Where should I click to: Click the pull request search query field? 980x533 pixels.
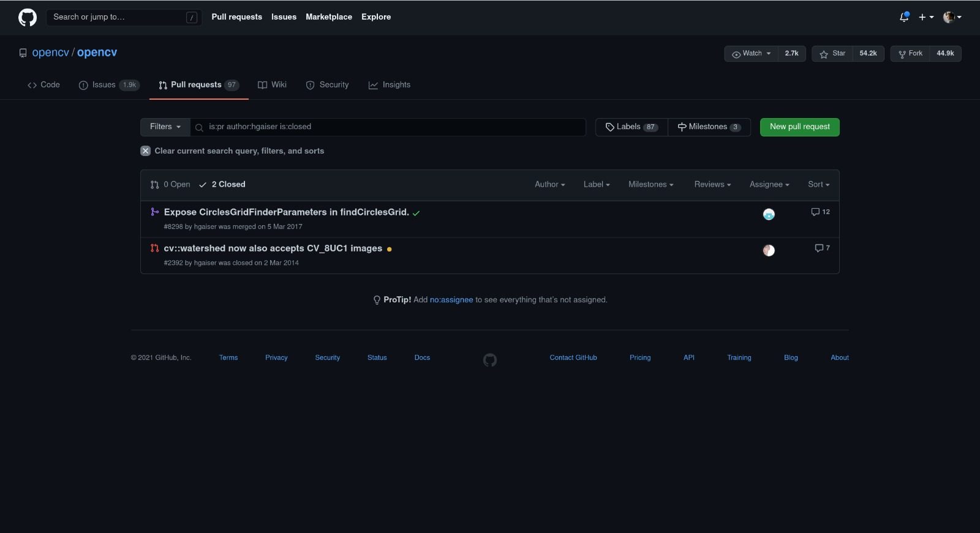[x=388, y=127]
